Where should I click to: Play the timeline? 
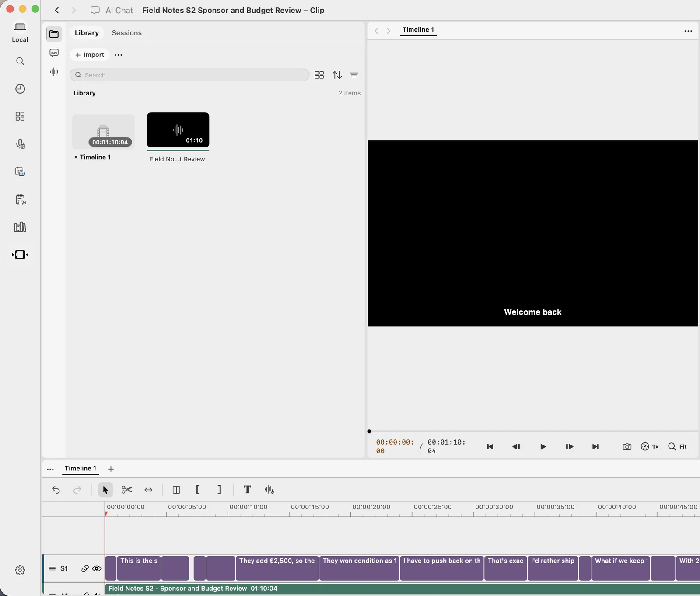pos(543,447)
